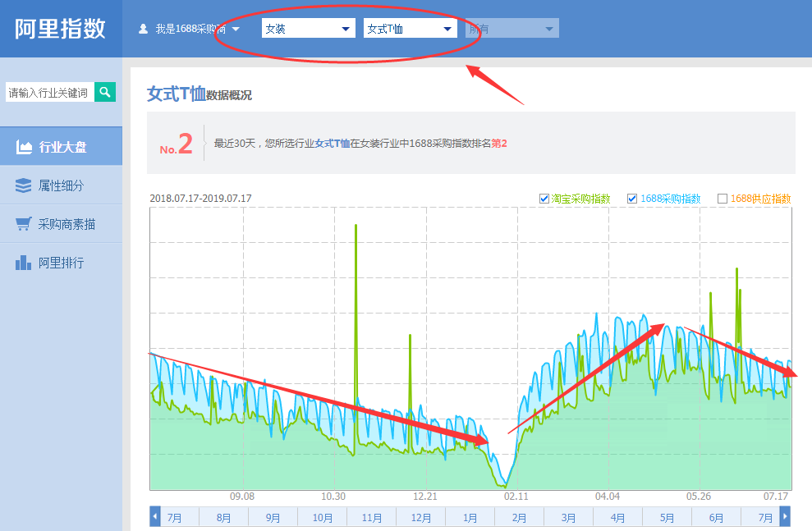812x531 pixels.
Task: Click the 05.26 axis date label
Action: point(699,497)
